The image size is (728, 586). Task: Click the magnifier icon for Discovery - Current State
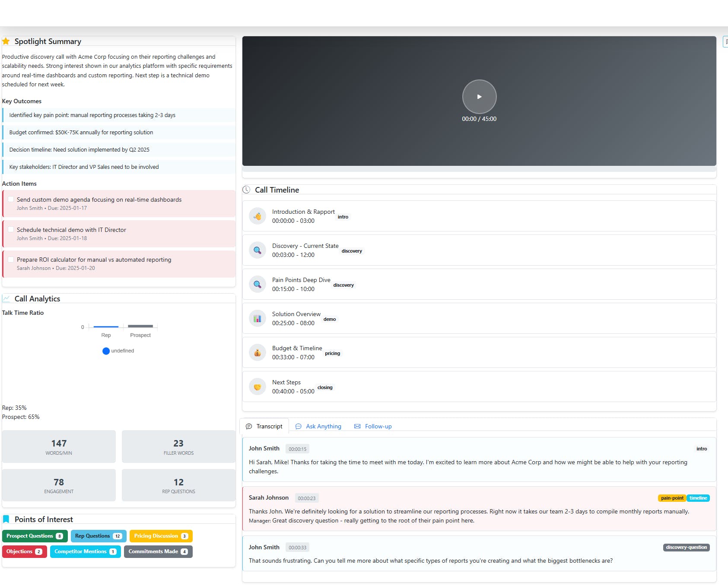pyautogui.click(x=257, y=250)
